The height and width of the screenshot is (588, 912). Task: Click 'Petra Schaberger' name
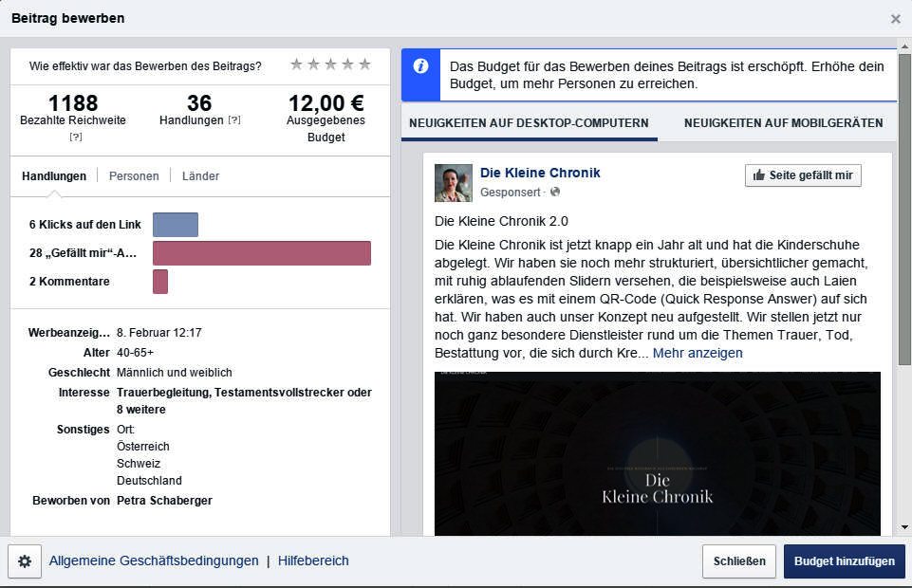[x=164, y=500]
